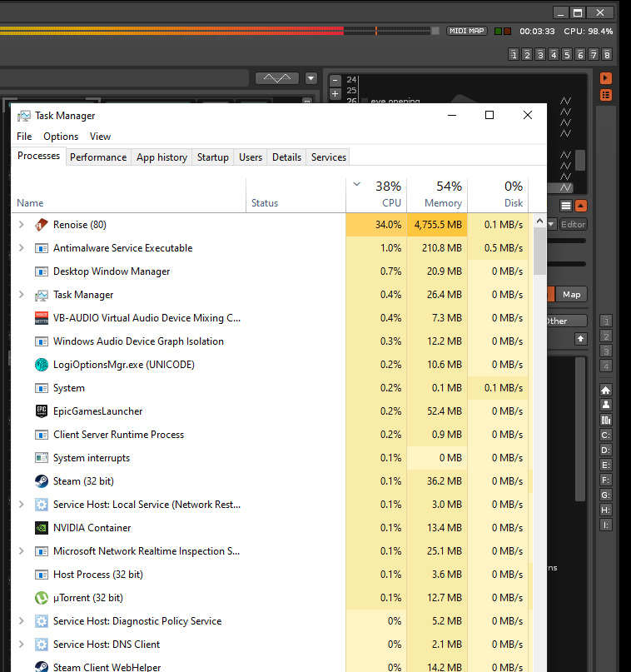631x672 pixels.
Task: Click the Other button in Renoise
Action: [567, 321]
